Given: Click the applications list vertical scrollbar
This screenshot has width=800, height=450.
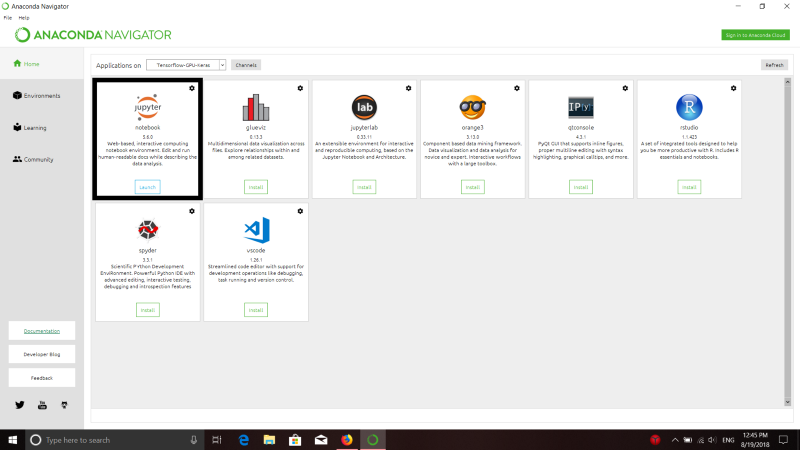Looking at the screenshot, I should point(787,242).
